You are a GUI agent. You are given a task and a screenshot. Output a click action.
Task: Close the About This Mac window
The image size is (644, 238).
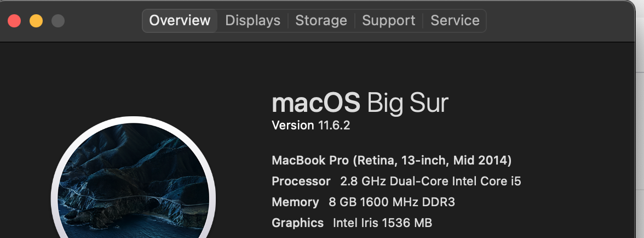14,21
